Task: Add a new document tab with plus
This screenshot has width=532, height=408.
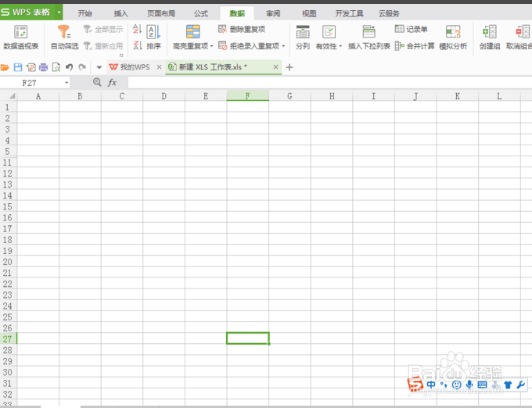Action: 289,67
